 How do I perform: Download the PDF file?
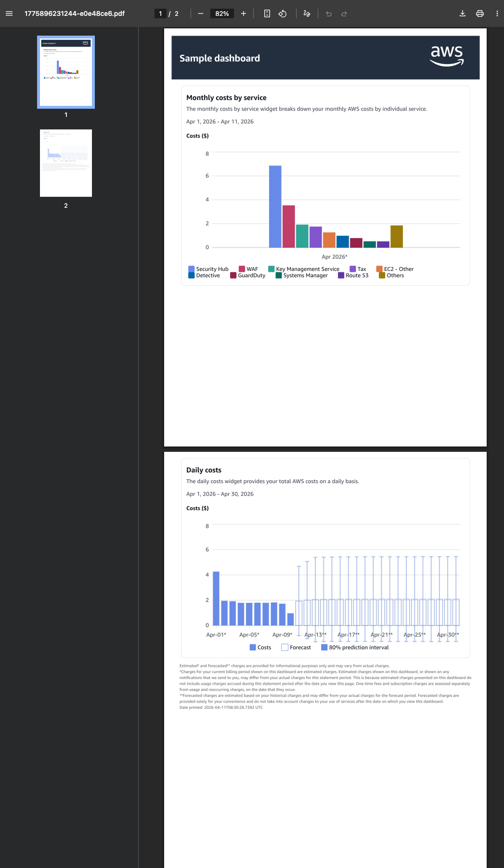pyautogui.click(x=463, y=13)
